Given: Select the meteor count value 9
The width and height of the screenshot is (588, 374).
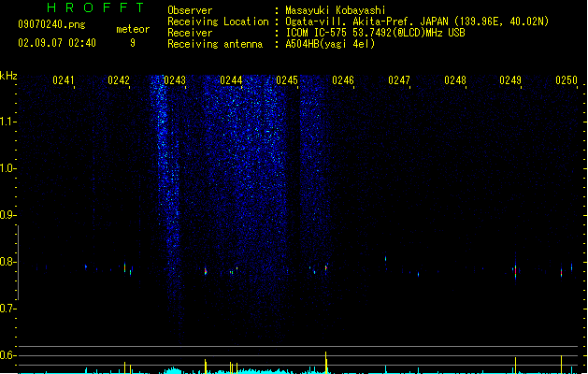Looking at the screenshot, I should [x=133, y=43].
